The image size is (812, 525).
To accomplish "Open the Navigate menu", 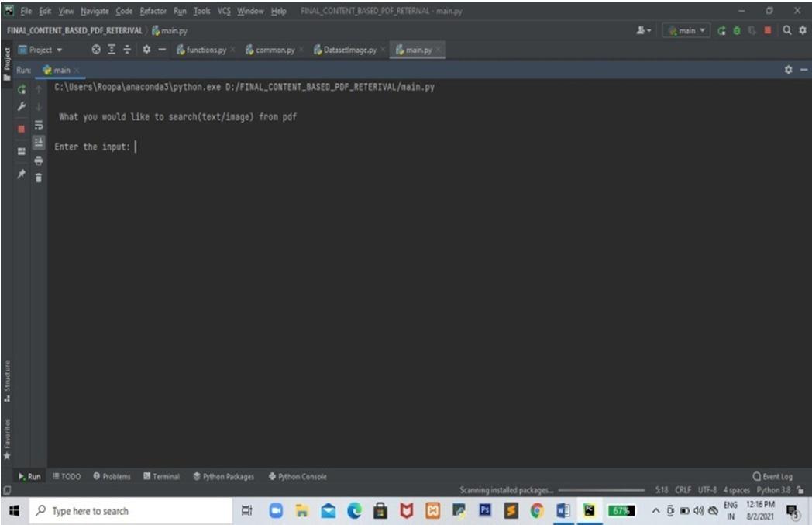I will coord(95,11).
